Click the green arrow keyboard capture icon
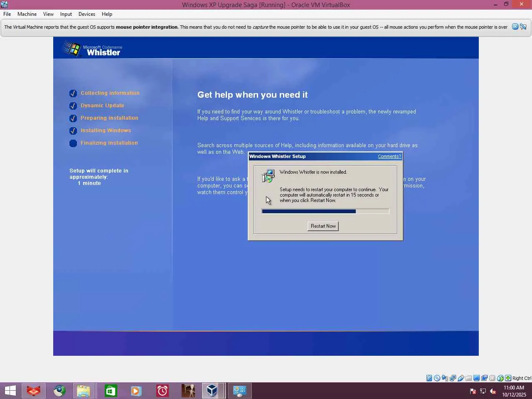Screen dimensions: 532x399 coord(508,378)
